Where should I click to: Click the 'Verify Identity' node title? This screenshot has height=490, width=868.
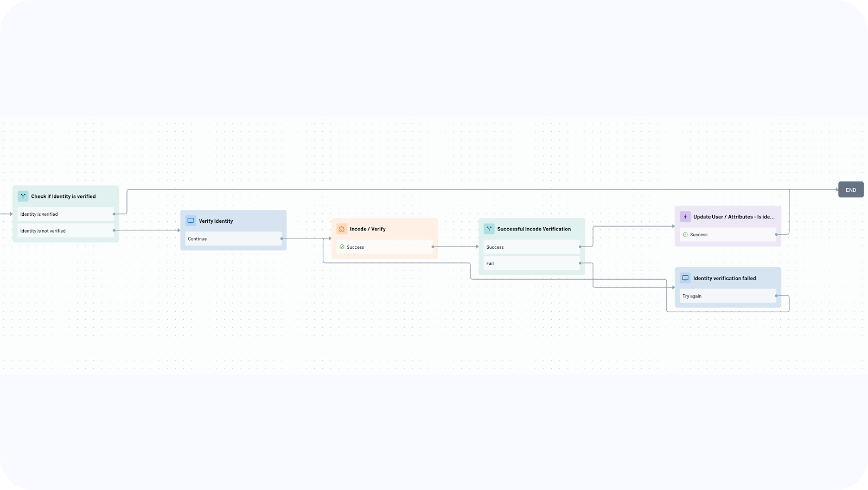[216, 221]
